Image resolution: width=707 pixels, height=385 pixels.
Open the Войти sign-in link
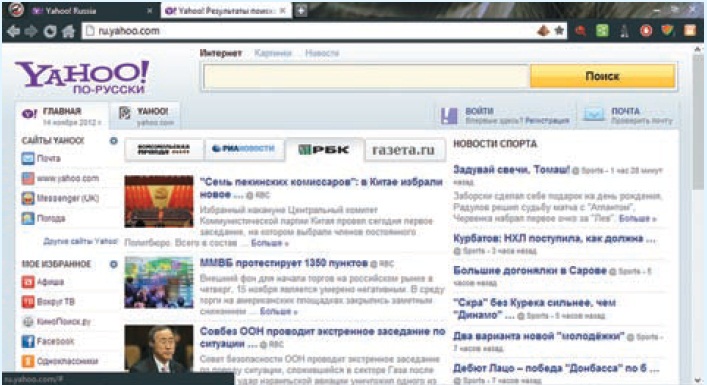point(479,111)
